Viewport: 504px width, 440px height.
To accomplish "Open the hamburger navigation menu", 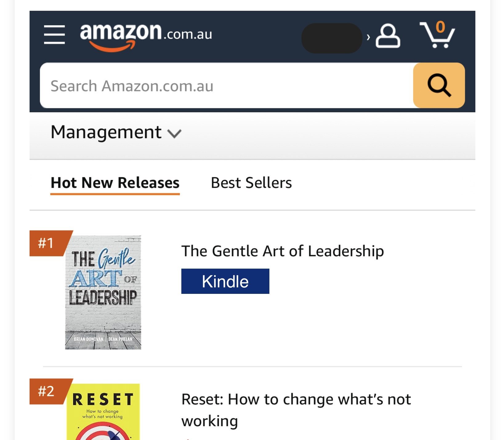I will [54, 34].
